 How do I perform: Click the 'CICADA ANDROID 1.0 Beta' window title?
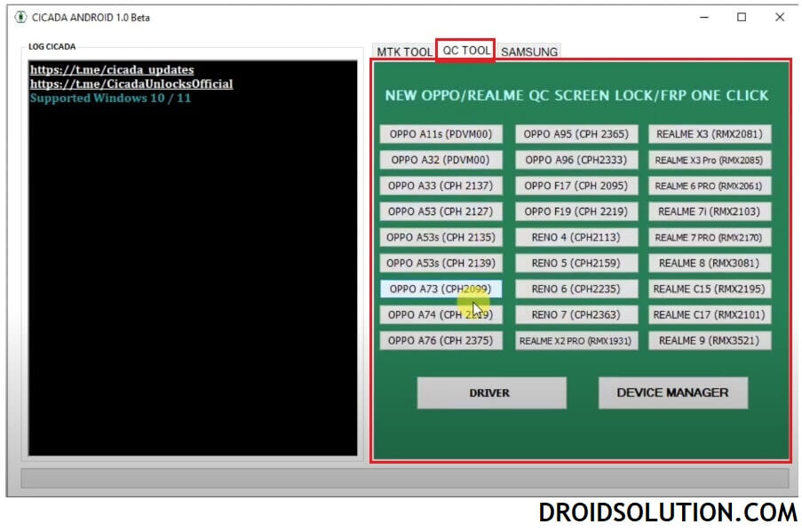coord(91,18)
